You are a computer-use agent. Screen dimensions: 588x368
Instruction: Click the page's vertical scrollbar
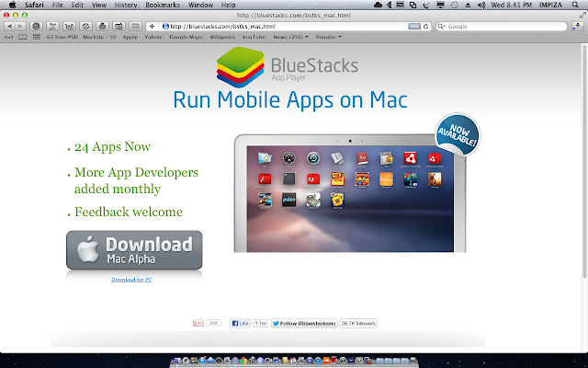(x=584, y=162)
